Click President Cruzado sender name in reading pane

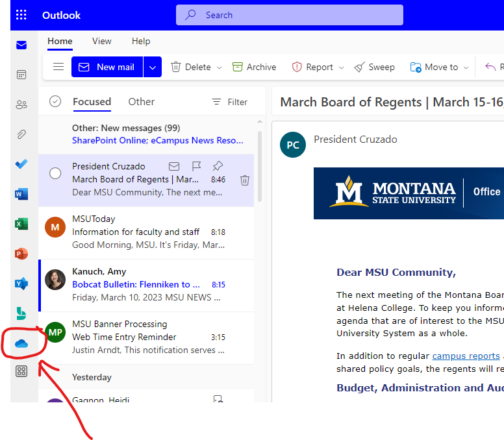tap(355, 140)
